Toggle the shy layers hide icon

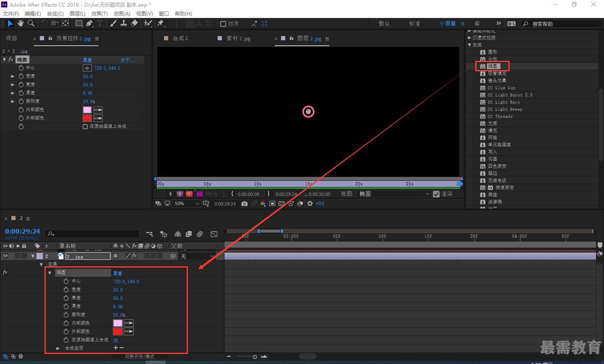pos(178,234)
